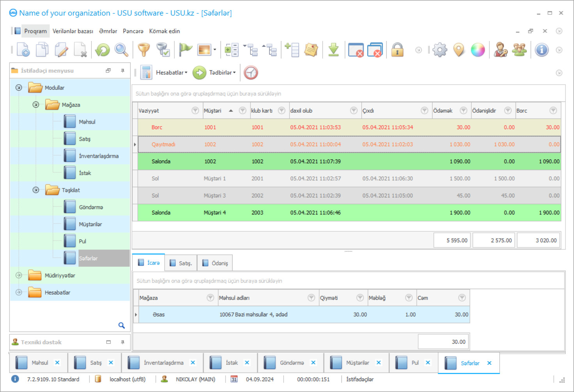The image size is (574, 392).
Task: Click the padlock lock icon
Action: pyautogui.click(x=397, y=50)
